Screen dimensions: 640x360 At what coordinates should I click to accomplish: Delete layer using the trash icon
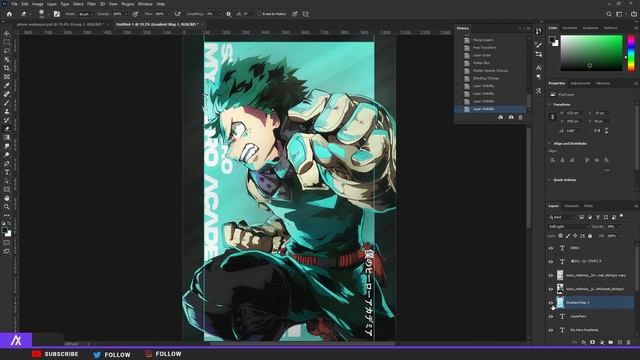tap(629, 342)
